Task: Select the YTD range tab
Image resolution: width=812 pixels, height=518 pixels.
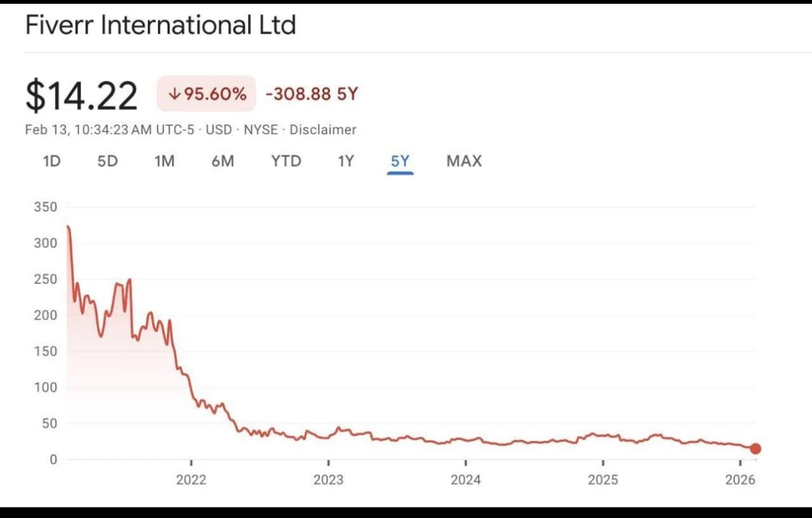Action: click(286, 161)
